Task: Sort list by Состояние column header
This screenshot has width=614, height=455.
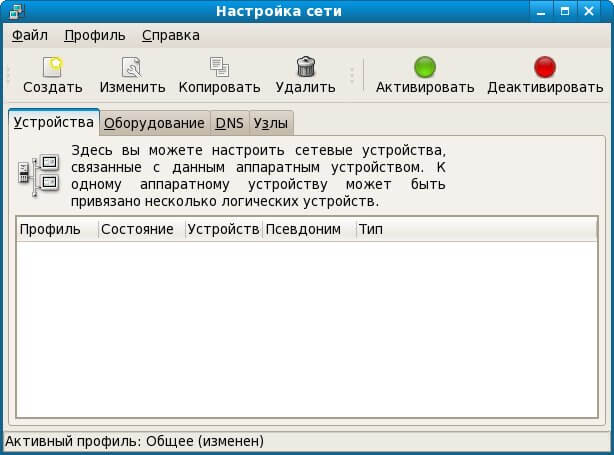Action: click(x=141, y=229)
